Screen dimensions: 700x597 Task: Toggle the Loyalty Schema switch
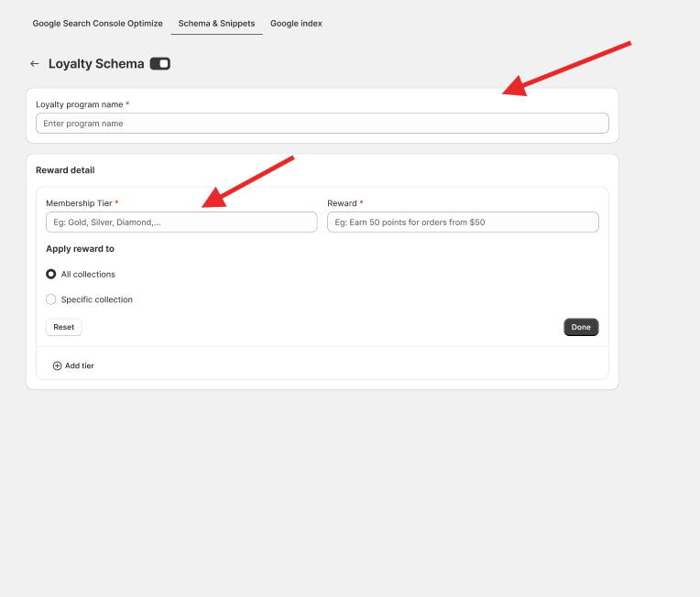point(160,64)
